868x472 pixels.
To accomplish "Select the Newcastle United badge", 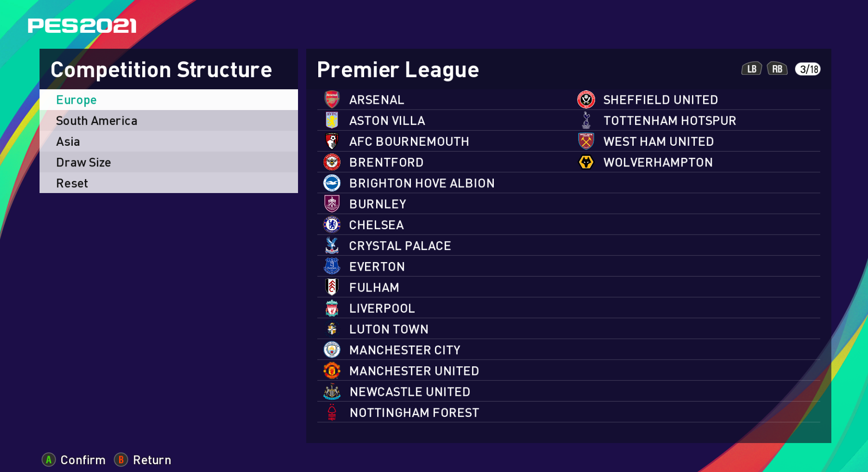I will click(x=332, y=391).
